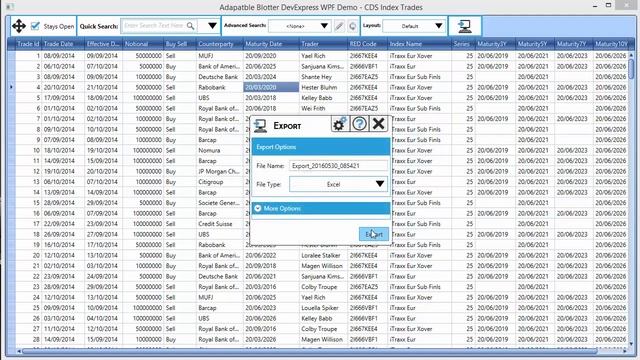Click the row 4 indicator arrow
The height and width of the screenshot is (360, 640).
[11, 87]
